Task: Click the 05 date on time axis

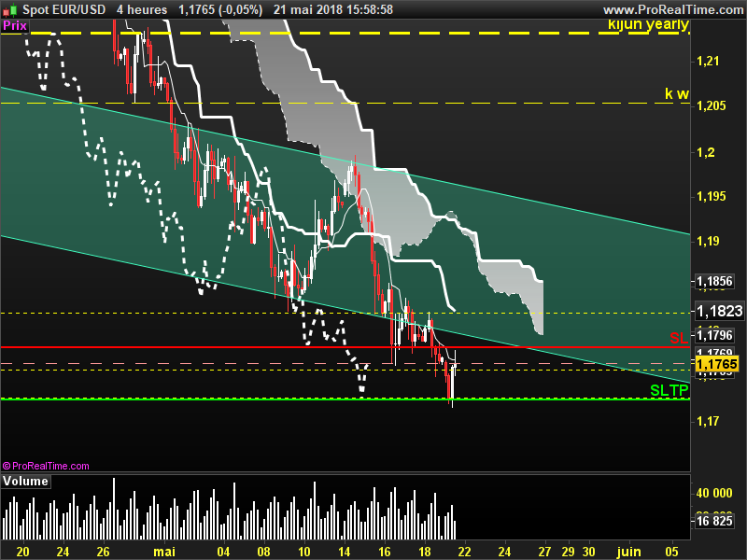Action: point(671,552)
